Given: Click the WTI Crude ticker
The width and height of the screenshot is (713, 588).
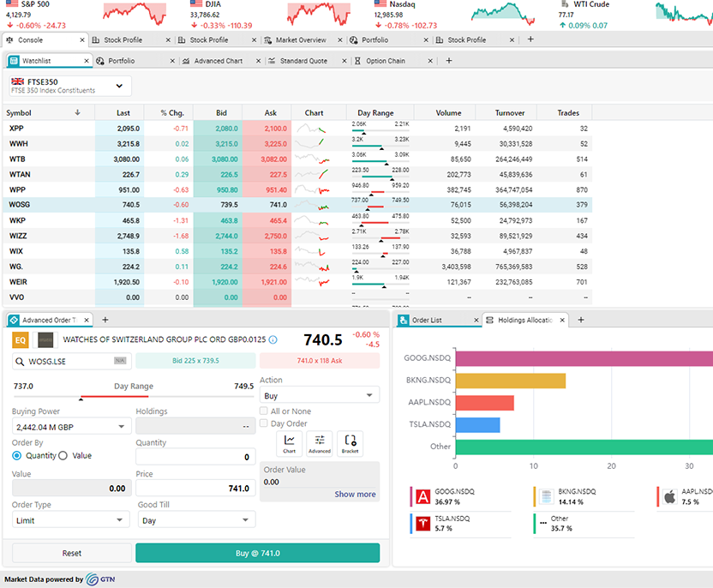Looking at the screenshot, I should (634, 15).
